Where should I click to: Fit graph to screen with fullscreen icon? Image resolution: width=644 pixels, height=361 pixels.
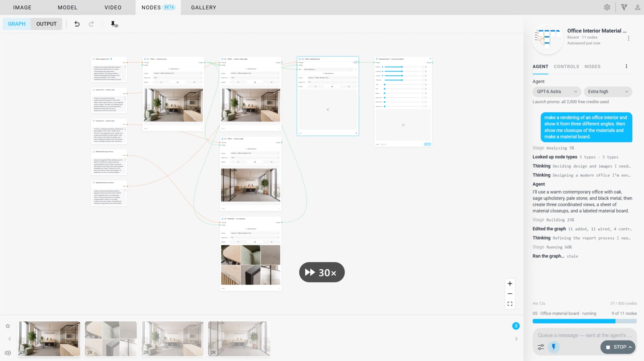pos(510,304)
